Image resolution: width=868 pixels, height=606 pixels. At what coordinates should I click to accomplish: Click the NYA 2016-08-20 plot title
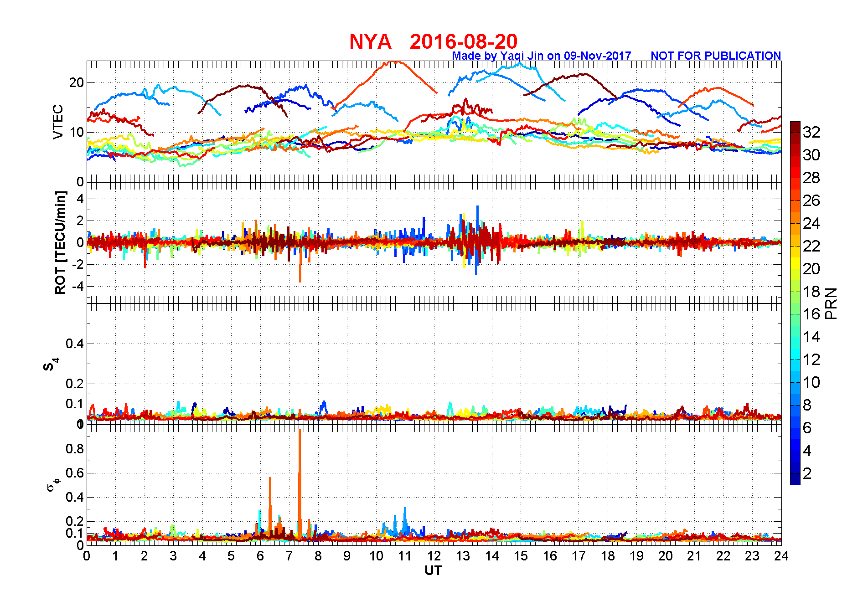coord(433,41)
